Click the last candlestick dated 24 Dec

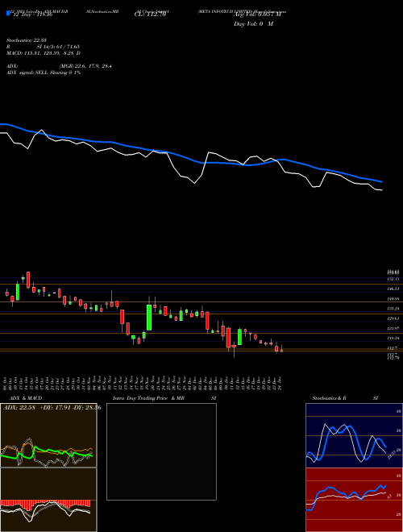pyautogui.click(x=281, y=350)
